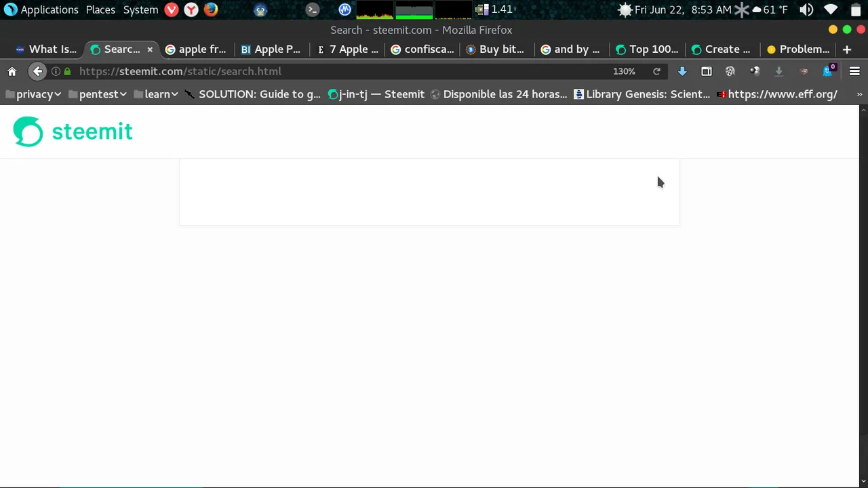Open a new tab with plus button
868x488 pixels.
[x=846, y=49]
